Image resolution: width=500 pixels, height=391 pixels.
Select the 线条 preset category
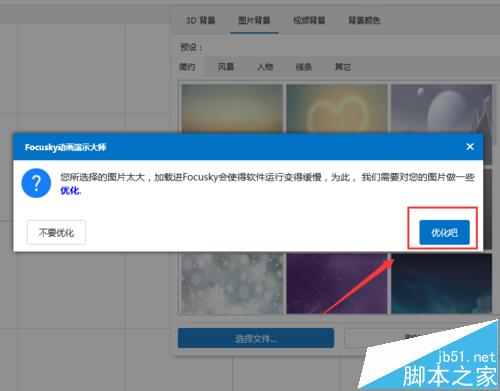(304, 67)
